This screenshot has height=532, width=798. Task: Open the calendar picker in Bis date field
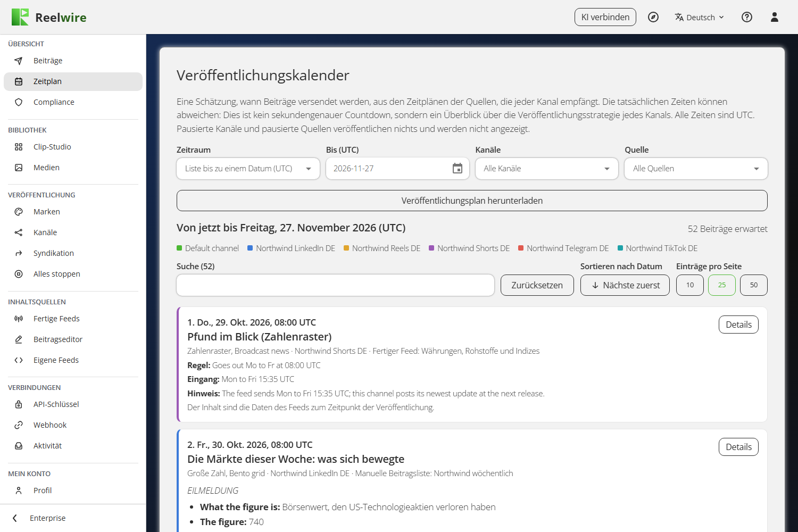[458, 169]
